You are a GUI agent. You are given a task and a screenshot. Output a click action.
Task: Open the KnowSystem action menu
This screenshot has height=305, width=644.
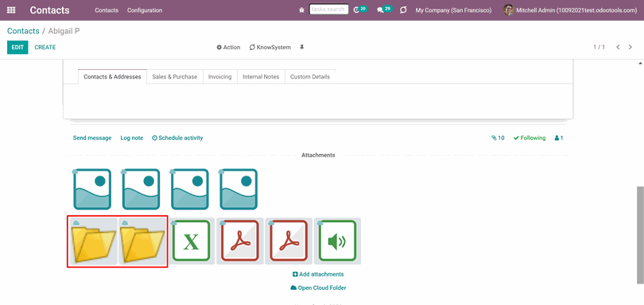click(270, 47)
